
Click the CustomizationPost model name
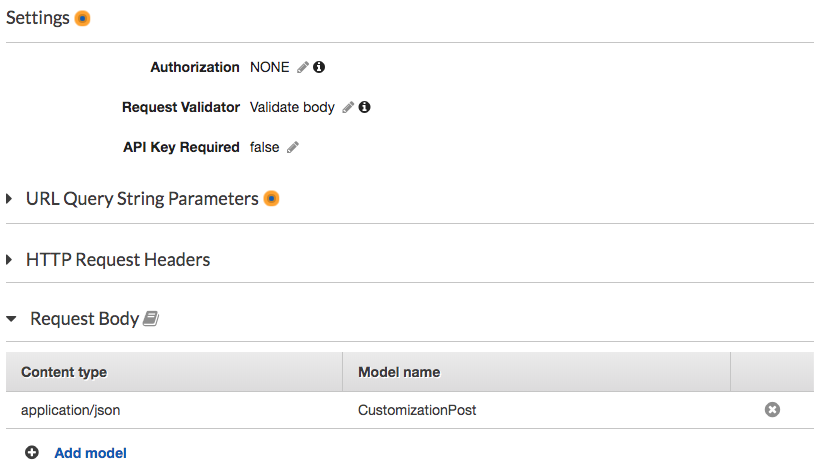pyautogui.click(x=417, y=410)
